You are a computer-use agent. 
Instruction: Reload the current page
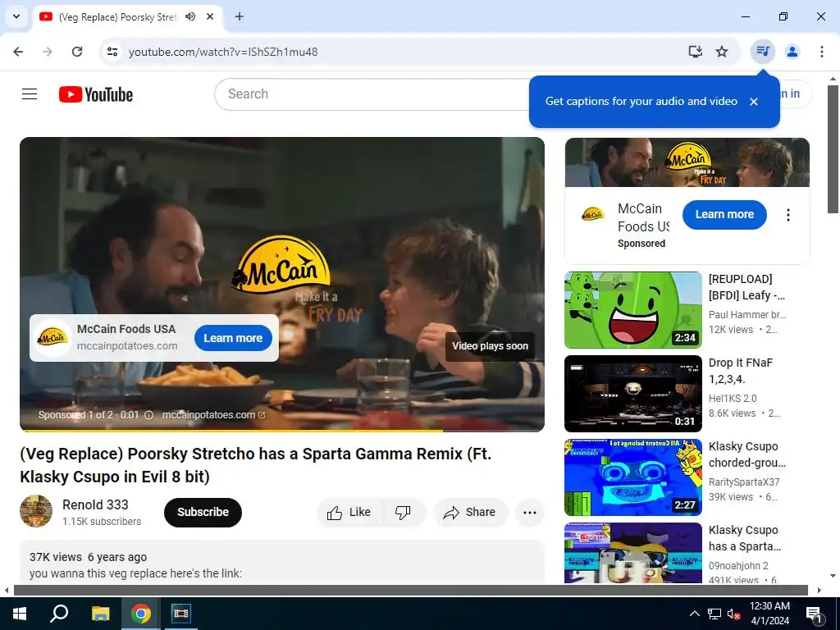click(x=77, y=52)
